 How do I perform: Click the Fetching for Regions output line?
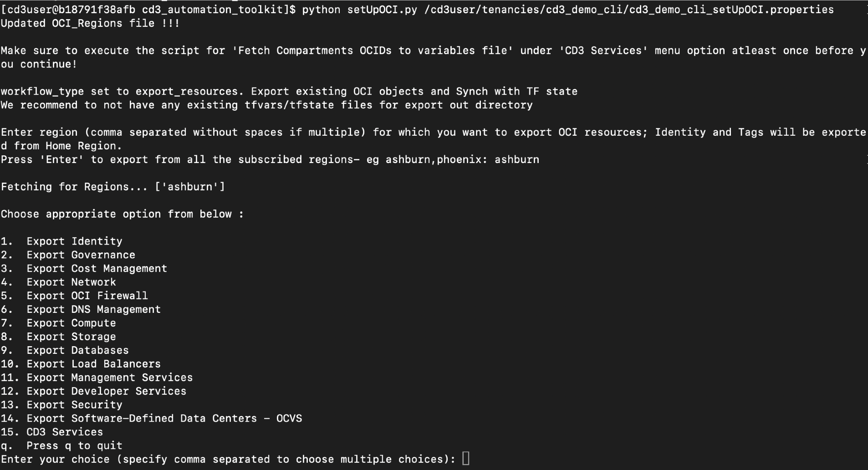click(x=113, y=187)
